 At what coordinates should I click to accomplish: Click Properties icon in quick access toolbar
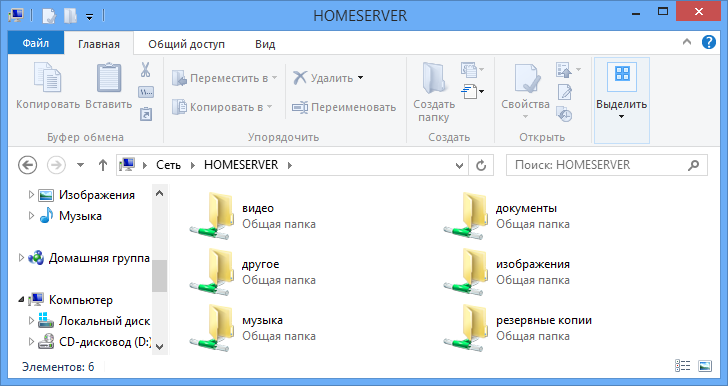[49, 16]
